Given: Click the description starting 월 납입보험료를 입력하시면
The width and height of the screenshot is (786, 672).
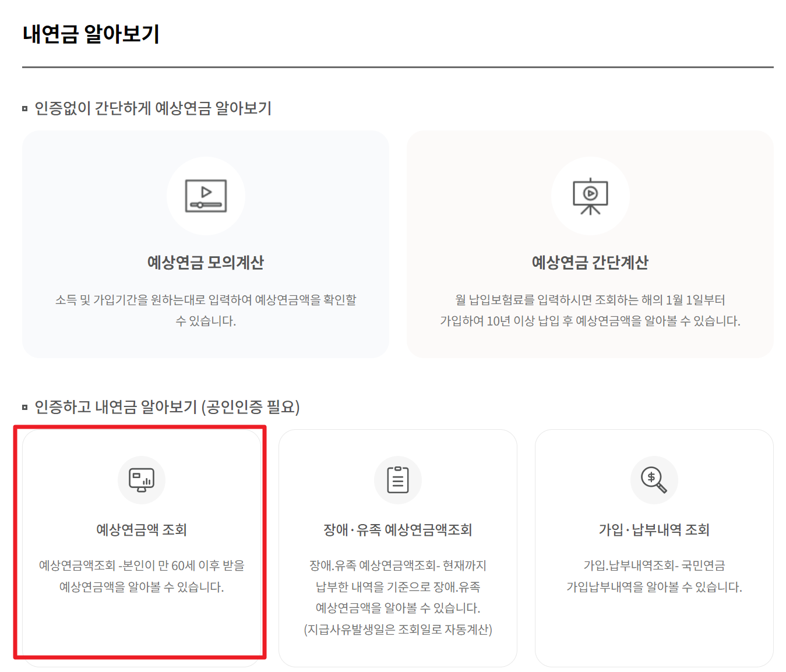Looking at the screenshot, I should point(590,310).
